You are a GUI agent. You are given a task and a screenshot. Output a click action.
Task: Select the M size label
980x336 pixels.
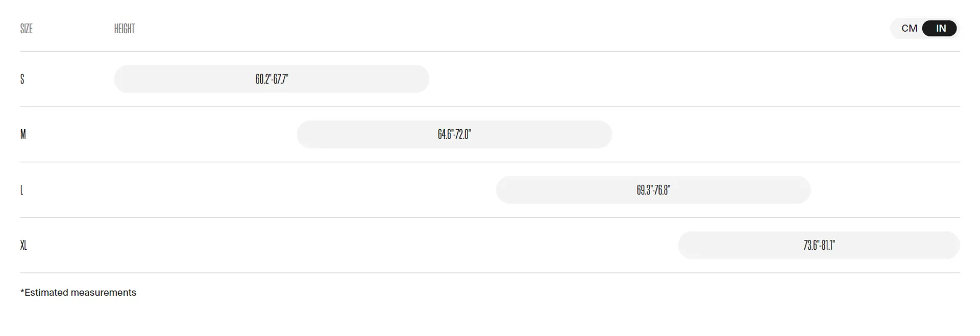[x=23, y=134]
